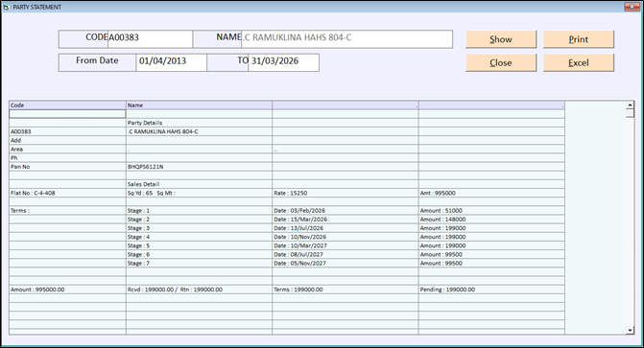The image size is (644, 348).
Task: Click the Pending : 199000.00 cell
Action: click(491, 290)
